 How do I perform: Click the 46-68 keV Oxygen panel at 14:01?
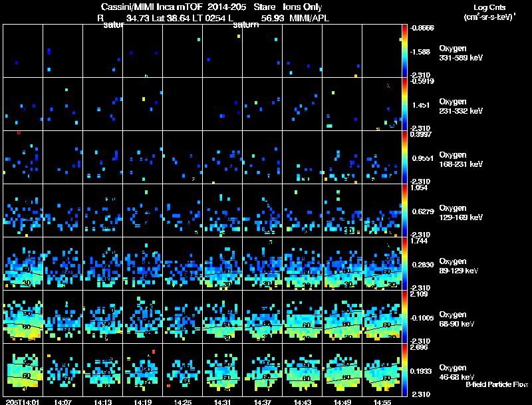coord(23,370)
